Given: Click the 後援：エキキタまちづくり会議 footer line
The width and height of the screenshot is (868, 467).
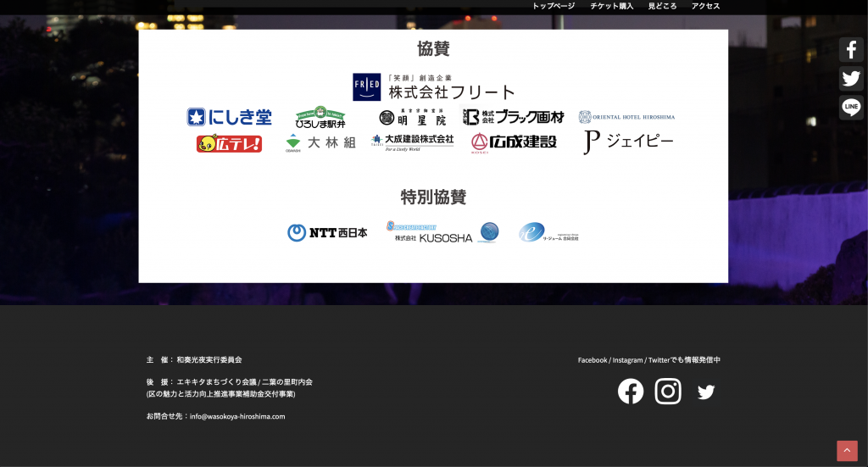Looking at the screenshot, I should 229,381.
